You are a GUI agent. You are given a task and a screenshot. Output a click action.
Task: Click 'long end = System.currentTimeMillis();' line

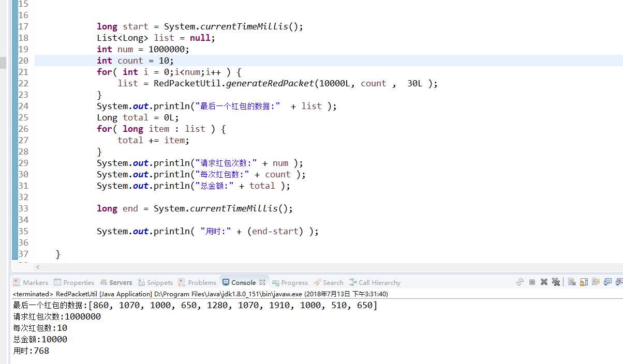195,208
